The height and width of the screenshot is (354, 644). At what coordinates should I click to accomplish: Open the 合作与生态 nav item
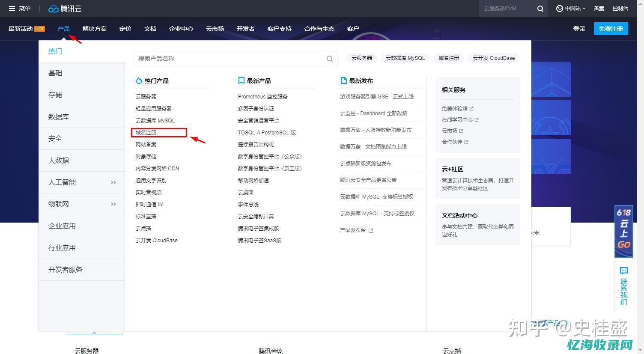(x=319, y=29)
